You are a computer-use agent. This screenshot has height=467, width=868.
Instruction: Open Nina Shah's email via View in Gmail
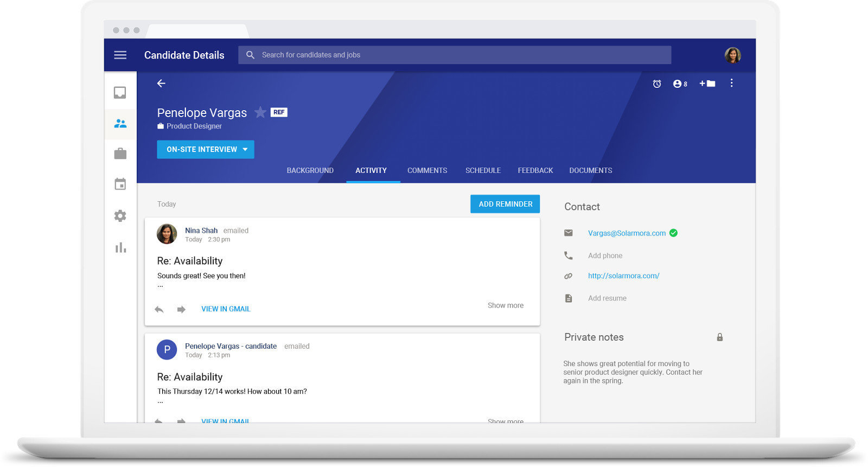pos(226,309)
